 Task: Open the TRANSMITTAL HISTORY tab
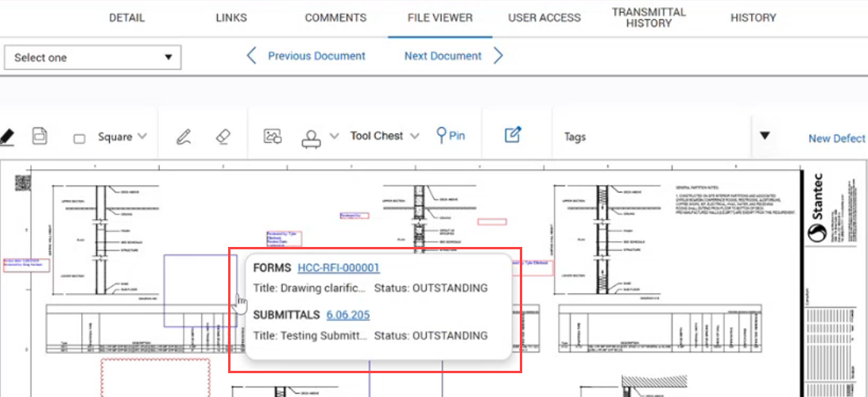(649, 17)
